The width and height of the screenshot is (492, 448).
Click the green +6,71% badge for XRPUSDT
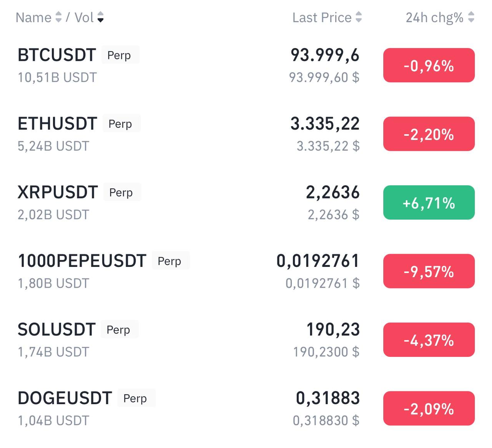pos(429,203)
